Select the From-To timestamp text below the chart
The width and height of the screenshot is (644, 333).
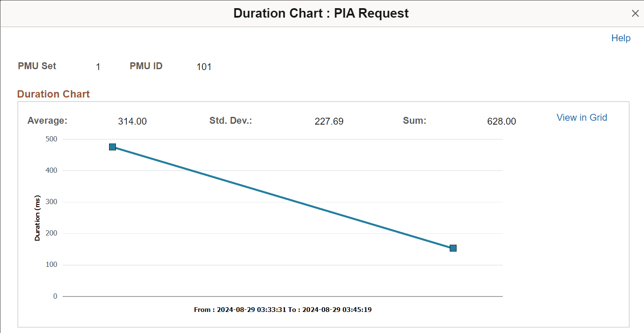click(282, 309)
